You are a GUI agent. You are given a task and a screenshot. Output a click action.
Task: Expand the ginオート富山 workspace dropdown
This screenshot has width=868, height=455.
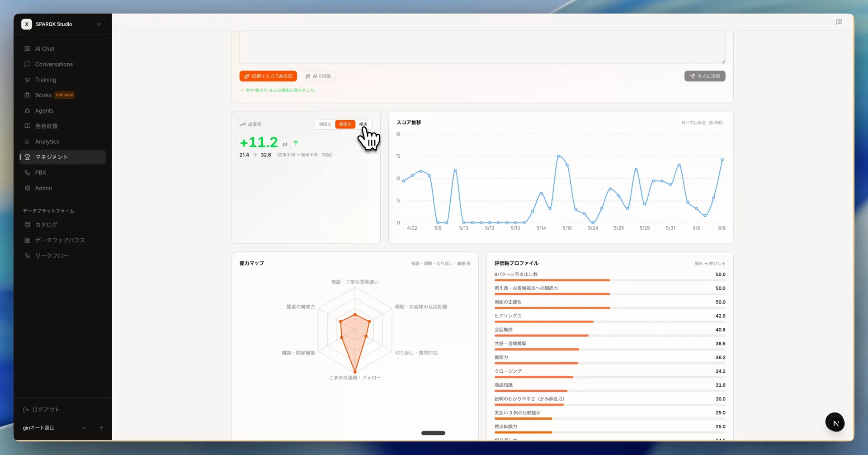(84, 427)
